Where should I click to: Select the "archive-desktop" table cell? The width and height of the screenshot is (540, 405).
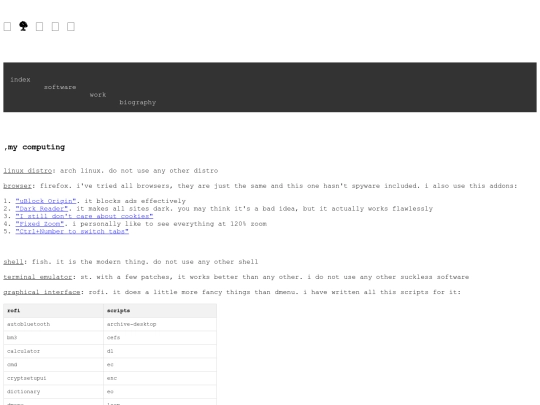pos(160,324)
